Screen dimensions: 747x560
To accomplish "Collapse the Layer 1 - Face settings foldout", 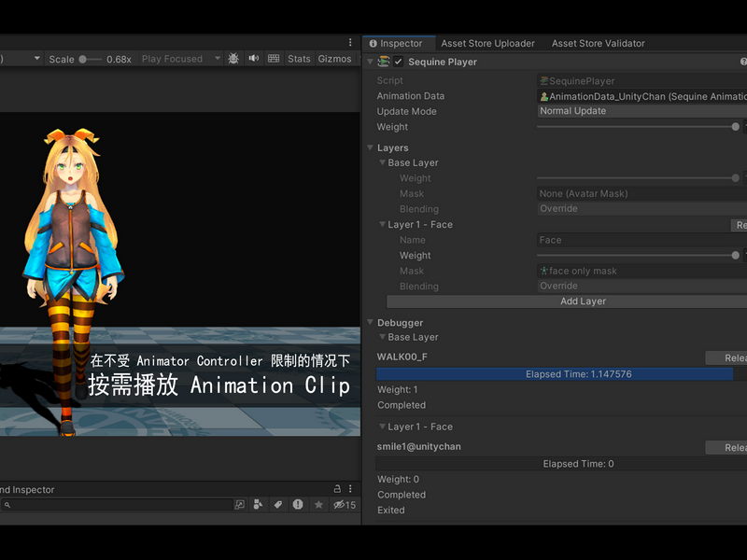I will 382,224.
